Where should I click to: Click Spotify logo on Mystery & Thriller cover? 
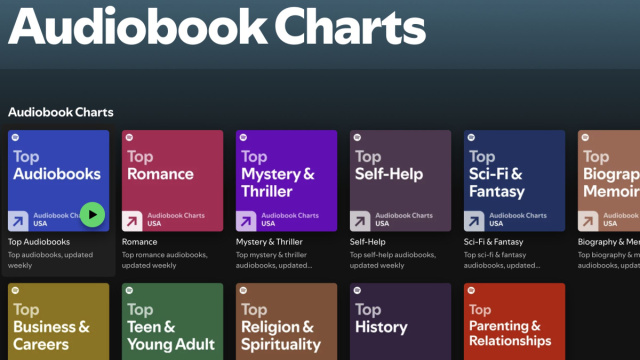click(x=243, y=138)
